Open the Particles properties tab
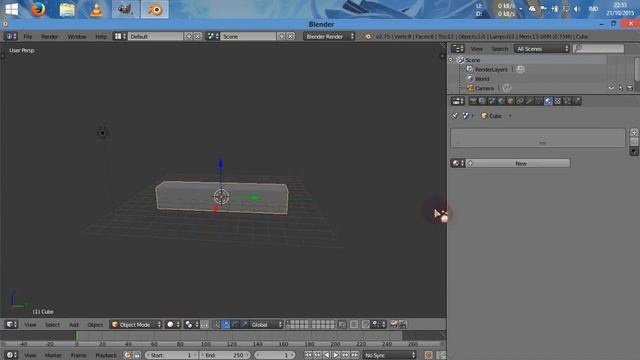The image size is (640, 360). click(567, 101)
